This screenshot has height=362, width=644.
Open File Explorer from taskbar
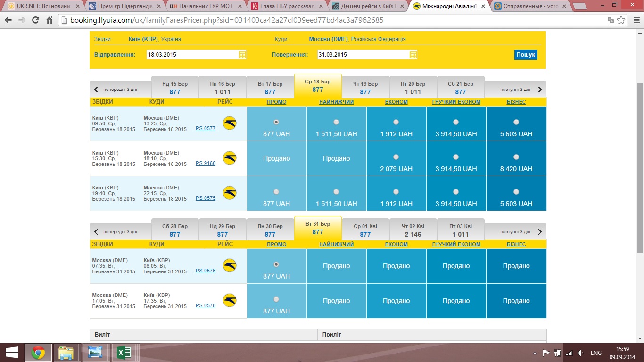click(66, 352)
